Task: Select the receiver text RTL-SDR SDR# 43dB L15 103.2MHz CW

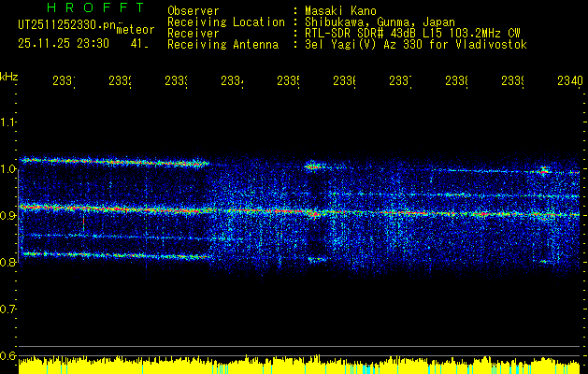Action: point(412,34)
